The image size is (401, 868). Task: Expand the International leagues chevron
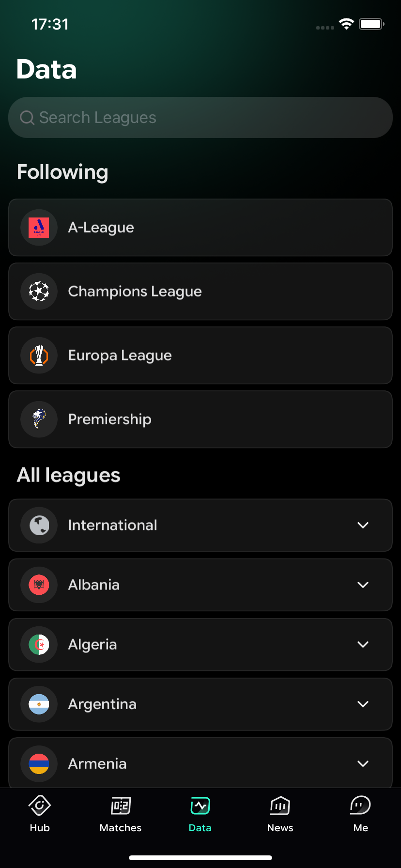click(x=363, y=525)
